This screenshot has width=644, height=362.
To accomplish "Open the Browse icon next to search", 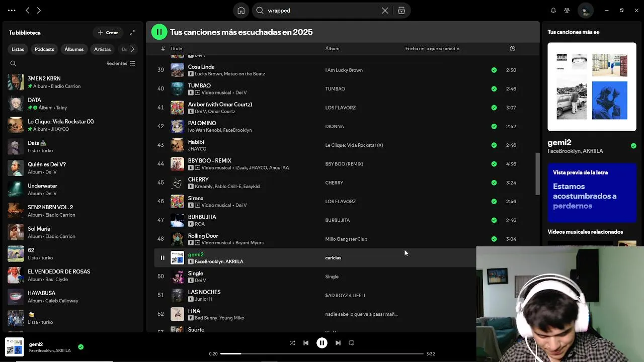I will pos(401,11).
